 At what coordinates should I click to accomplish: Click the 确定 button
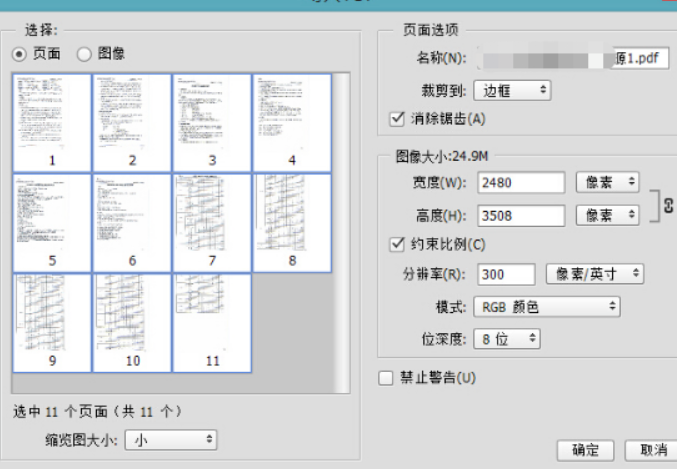tap(585, 450)
